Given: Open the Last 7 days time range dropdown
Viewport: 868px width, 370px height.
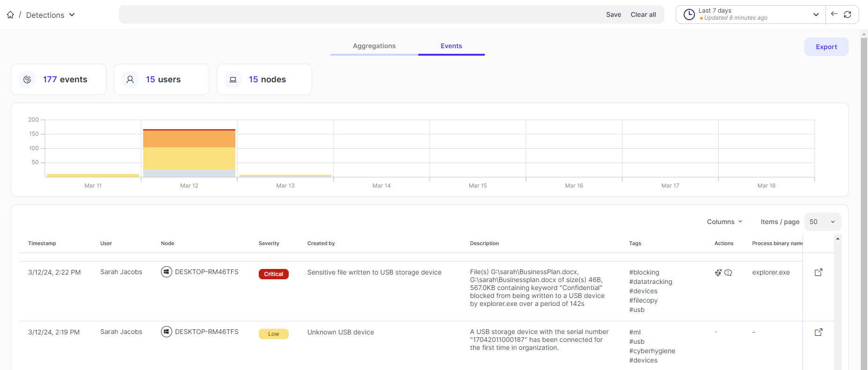Looking at the screenshot, I should coord(816,15).
